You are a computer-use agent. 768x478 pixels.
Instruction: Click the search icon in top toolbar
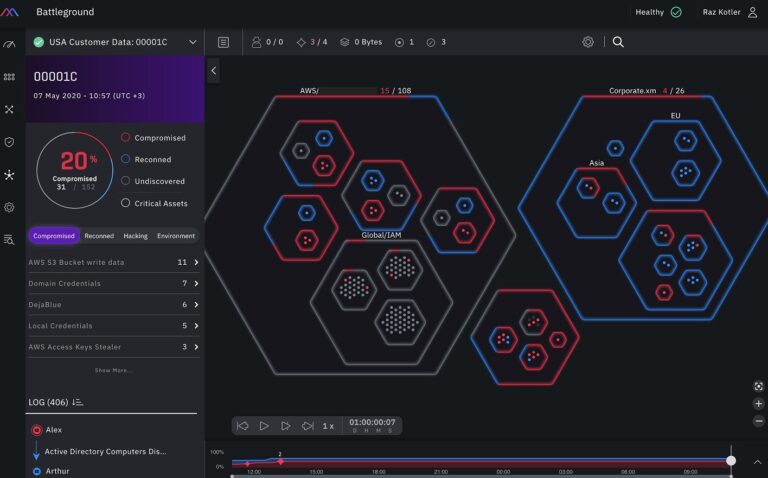618,42
